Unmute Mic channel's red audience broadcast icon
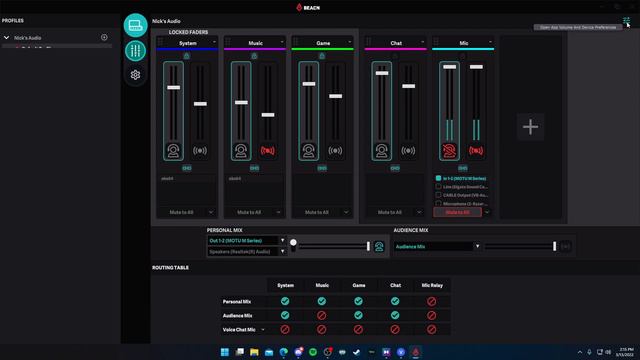 click(x=476, y=151)
